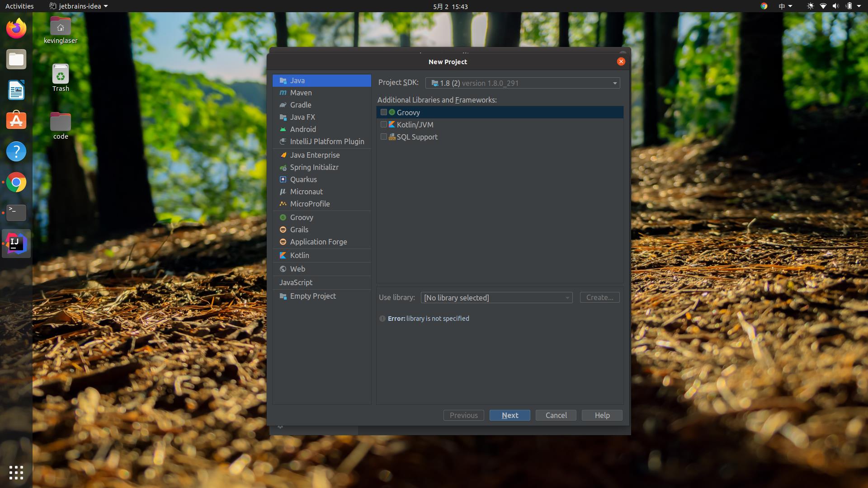Expand the Project SDK version dropdown
Screen dimensions: 868x488
(615, 83)
